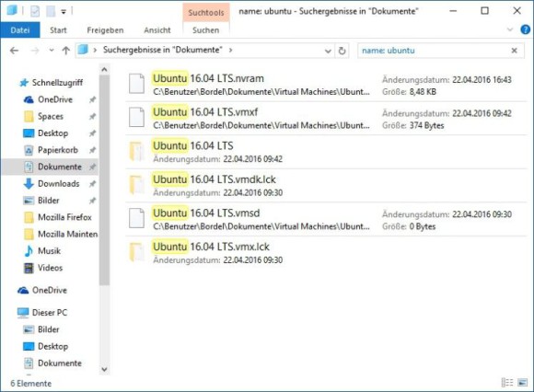Open the Datei menu
The image size is (534, 392).
(x=20, y=30)
